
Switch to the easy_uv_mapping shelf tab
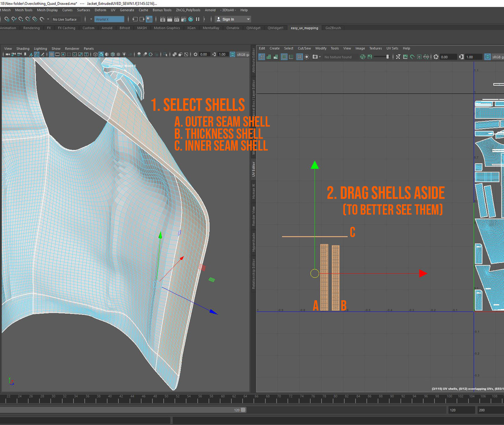tap(304, 28)
